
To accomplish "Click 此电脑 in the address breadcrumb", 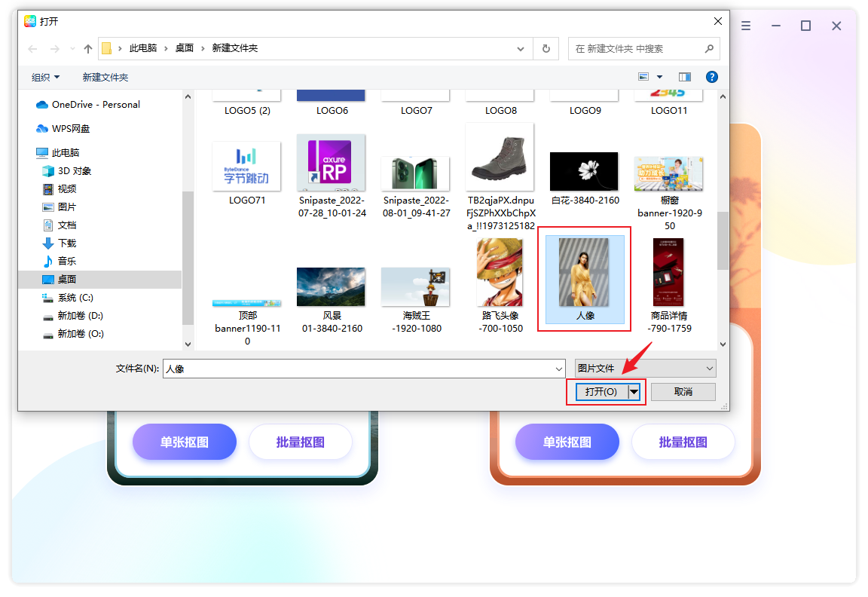I will [143, 48].
